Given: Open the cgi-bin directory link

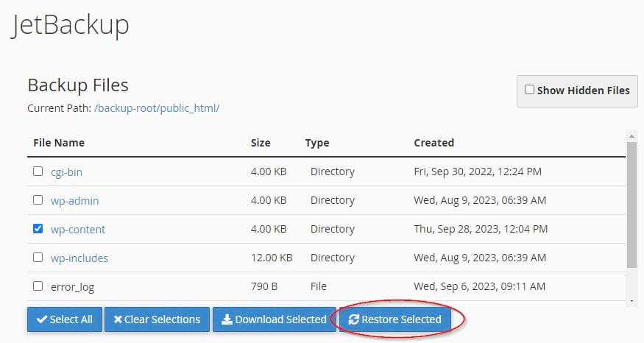Looking at the screenshot, I should point(66,171).
